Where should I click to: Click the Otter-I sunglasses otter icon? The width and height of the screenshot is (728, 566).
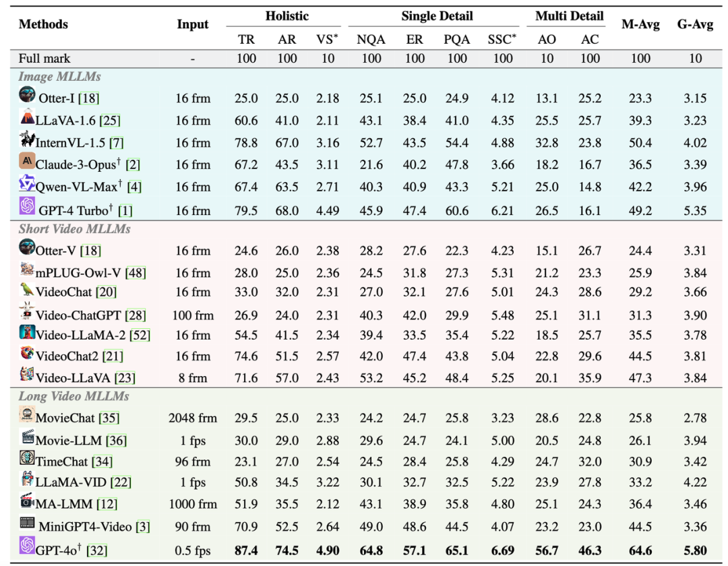pos(27,94)
